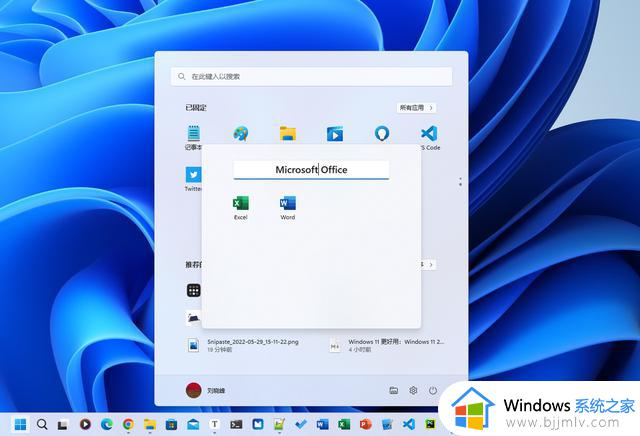Viewport: 640px width, 436px height.
Task: Launch pinned VS Code from Start menu
Action: [x=429, y=138]
